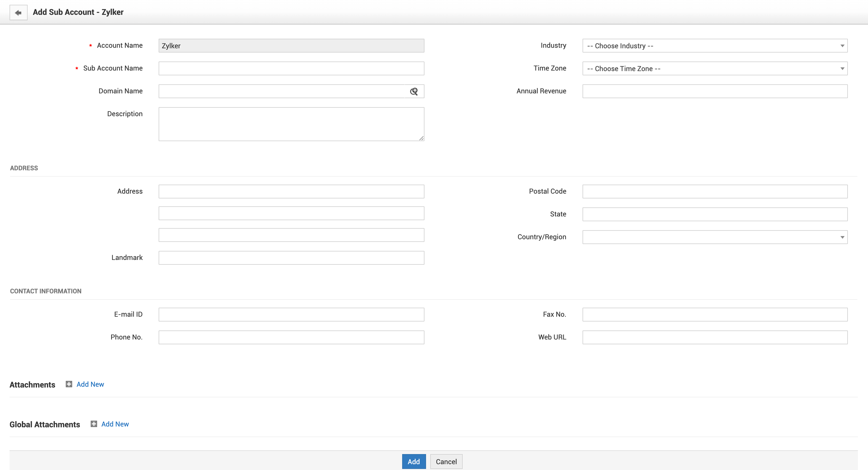Screen dimensions: 868x470
Task: Click the Web URL input
Action: [x=715, y=337]
